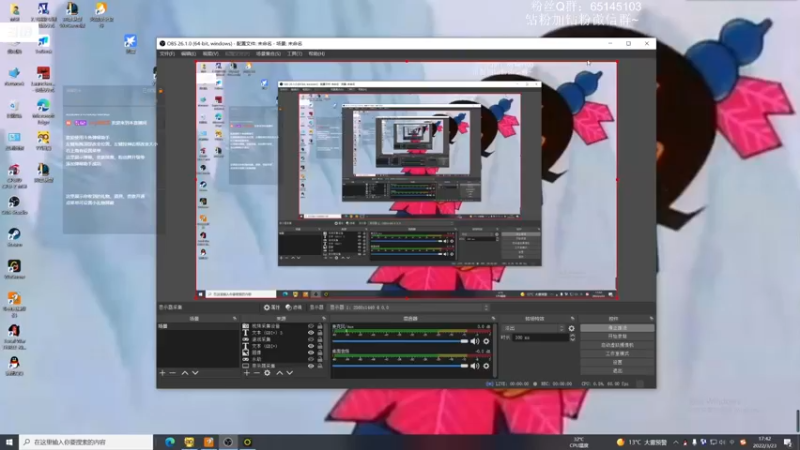The width and height of the screenshot is (800, 450).
Task: Mute the 桌面音频 speaker icon
Action: [475, 366]
